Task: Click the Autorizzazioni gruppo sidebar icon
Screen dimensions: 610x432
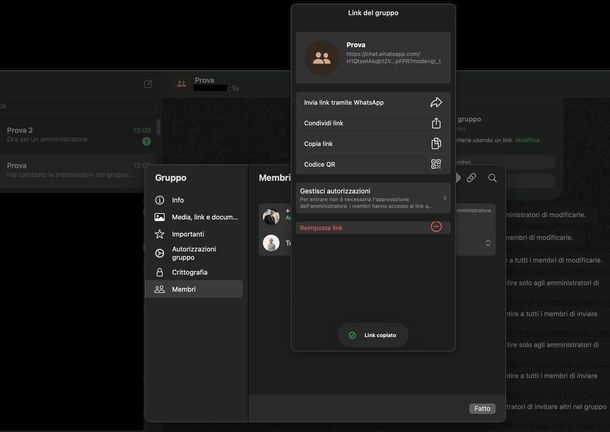Action: pyautogui.click(x=160, y=253)
